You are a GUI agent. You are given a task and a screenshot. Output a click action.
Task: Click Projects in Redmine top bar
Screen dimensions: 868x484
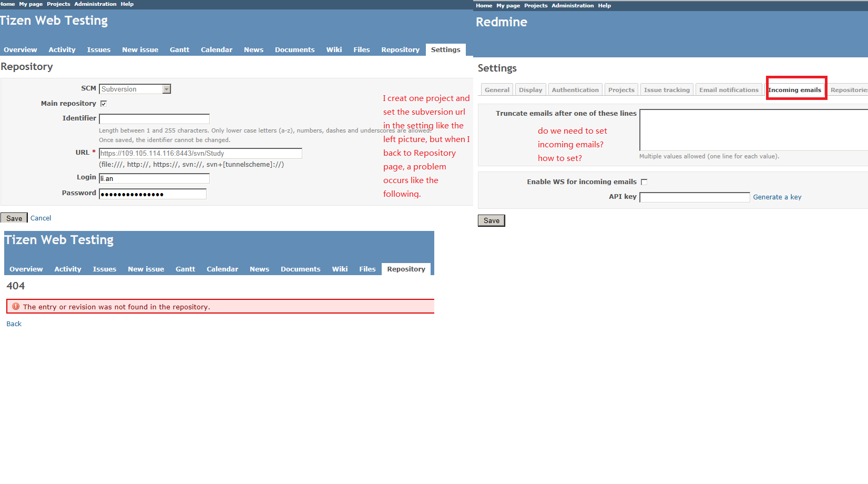536,5
